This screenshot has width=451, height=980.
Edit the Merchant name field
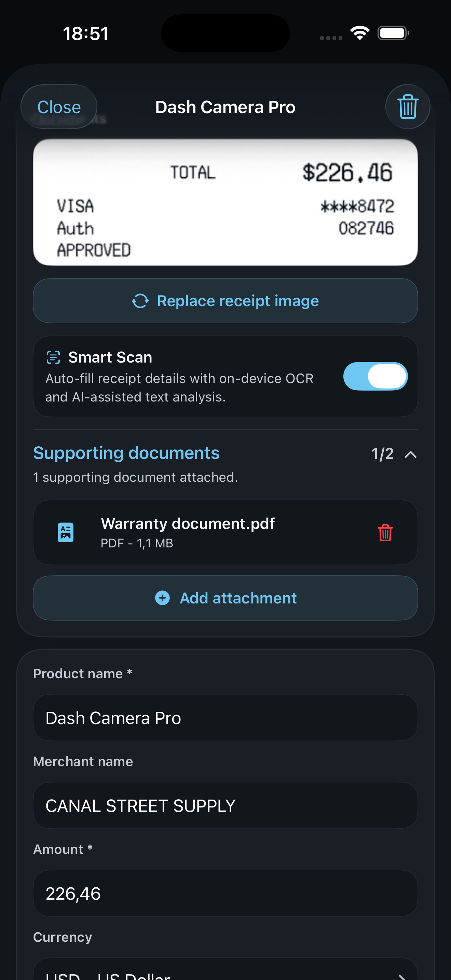click(225, 805)
